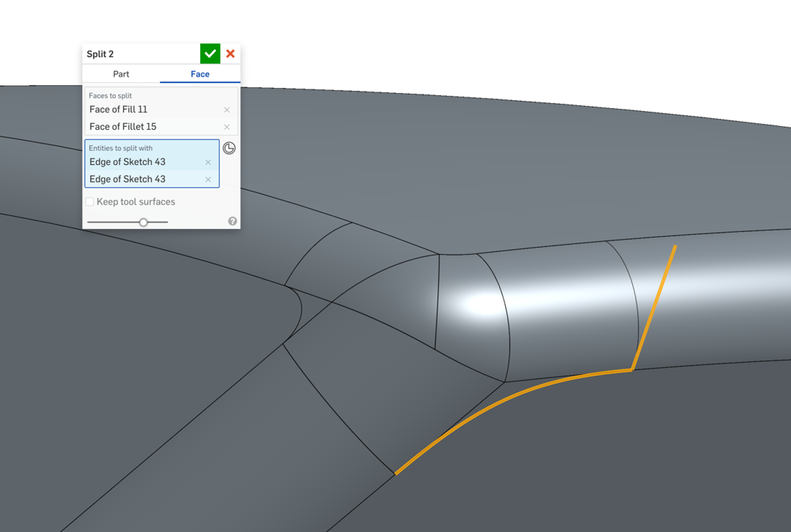Viewport: 791px width, 532px height.
Task: Click the first Edge of Sketch 43 entry
Action: [x=128, y=162]
